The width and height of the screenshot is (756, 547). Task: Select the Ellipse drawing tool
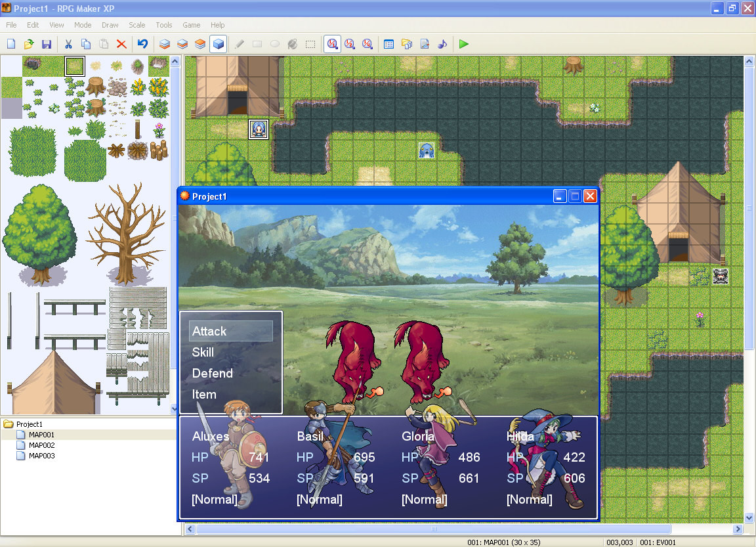click(275, 45)
